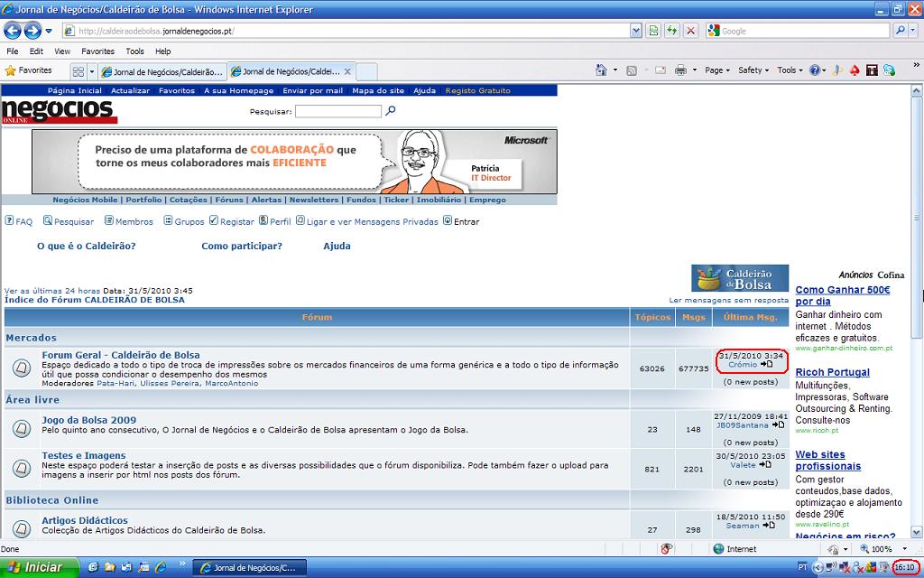Click the Print icon
Screen dimensions: 924x578
tap(680, 70)
